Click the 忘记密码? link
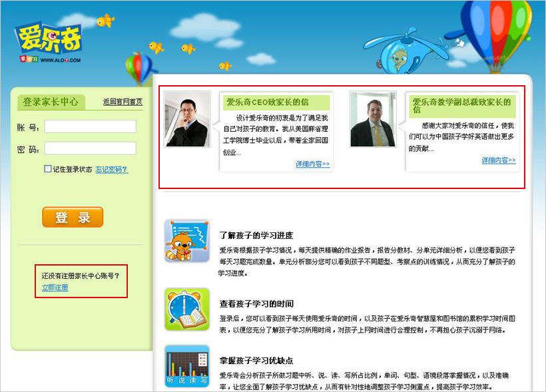Screen dimensions: 546x392 112,170
